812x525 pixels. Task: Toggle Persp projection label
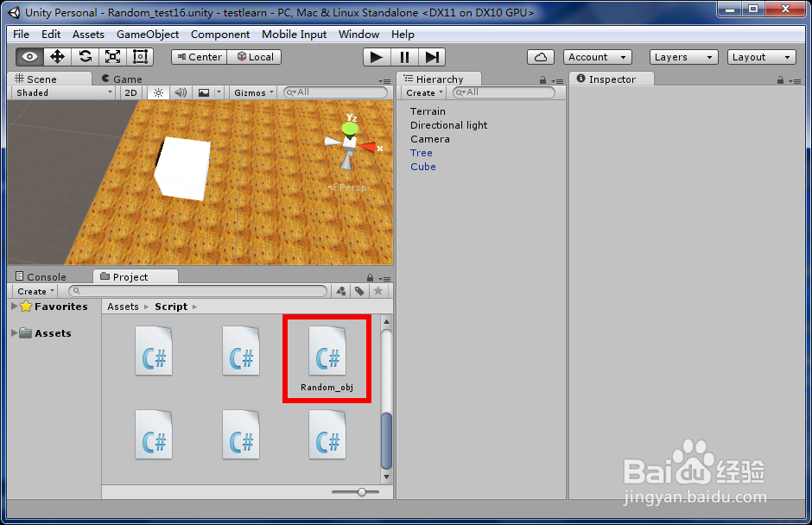pyautogui.click(x=348, y=187)
